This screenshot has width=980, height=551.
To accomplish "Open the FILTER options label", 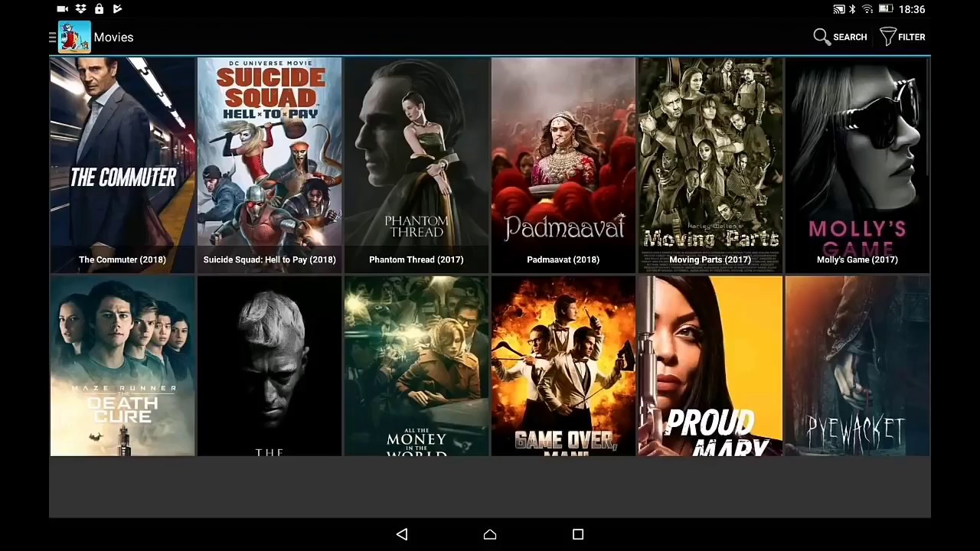I will click(x=911, y=37).
